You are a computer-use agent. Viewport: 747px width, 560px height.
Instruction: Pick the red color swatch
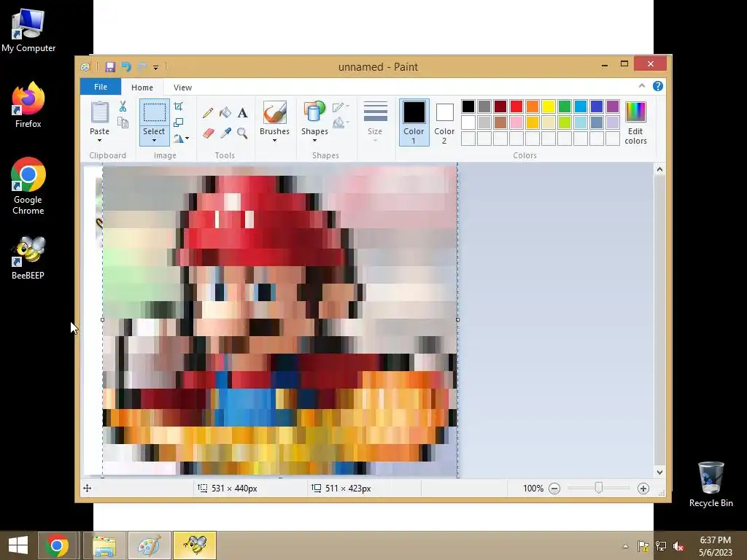516,106
